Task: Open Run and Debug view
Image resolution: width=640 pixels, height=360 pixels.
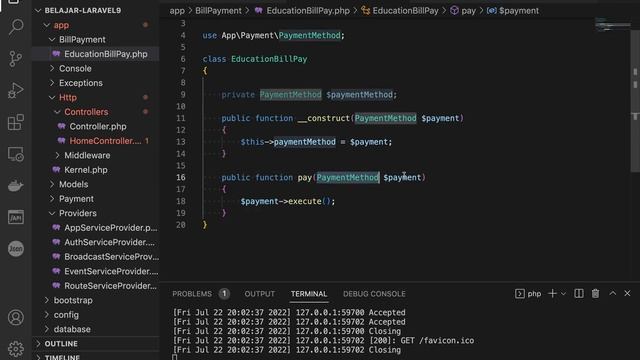Action: 16,90
